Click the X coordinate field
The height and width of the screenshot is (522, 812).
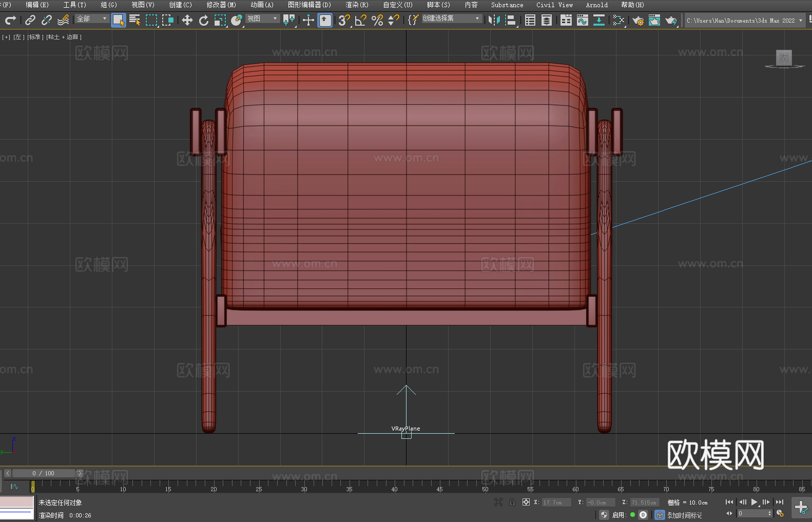(x=556, y=502)
